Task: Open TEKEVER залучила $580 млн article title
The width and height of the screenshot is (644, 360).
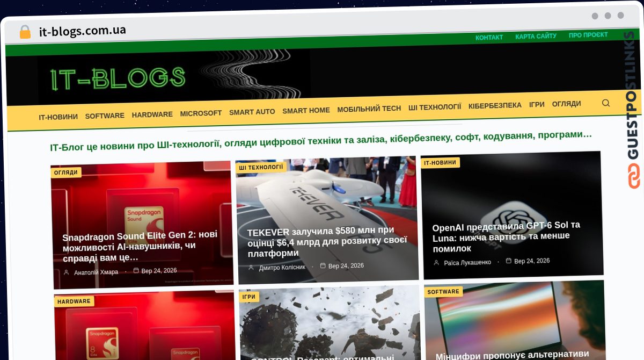Action: (x=327, y=242)
